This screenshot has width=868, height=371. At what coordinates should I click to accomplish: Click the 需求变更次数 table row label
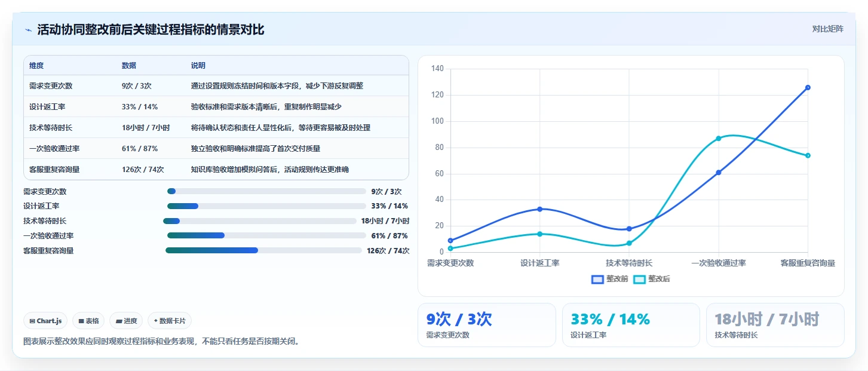point(51,86)
